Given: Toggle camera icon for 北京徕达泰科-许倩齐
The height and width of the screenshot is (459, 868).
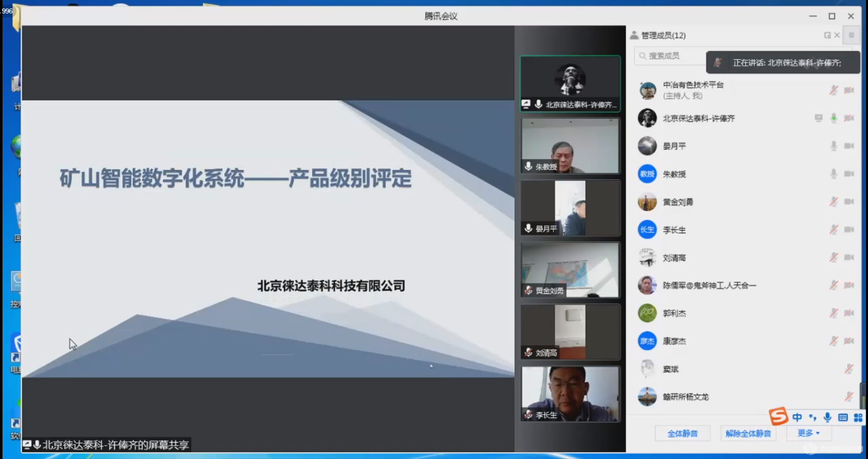Looking at the screenshot, I should click(849, 118).
